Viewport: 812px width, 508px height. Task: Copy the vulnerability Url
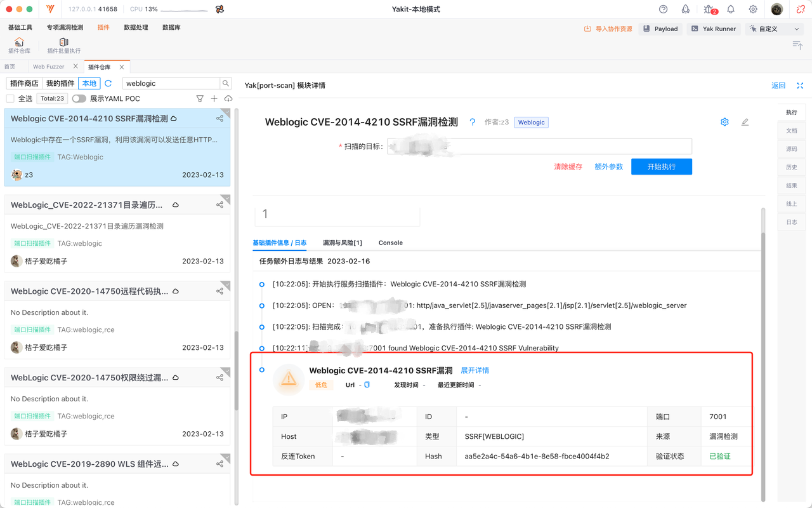(367, 385)
